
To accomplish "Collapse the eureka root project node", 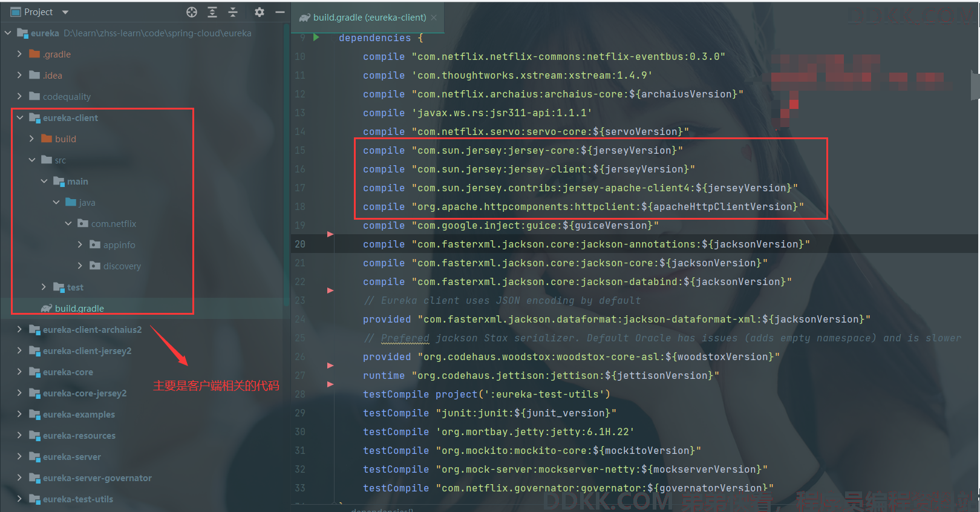I will click(8, 33).
